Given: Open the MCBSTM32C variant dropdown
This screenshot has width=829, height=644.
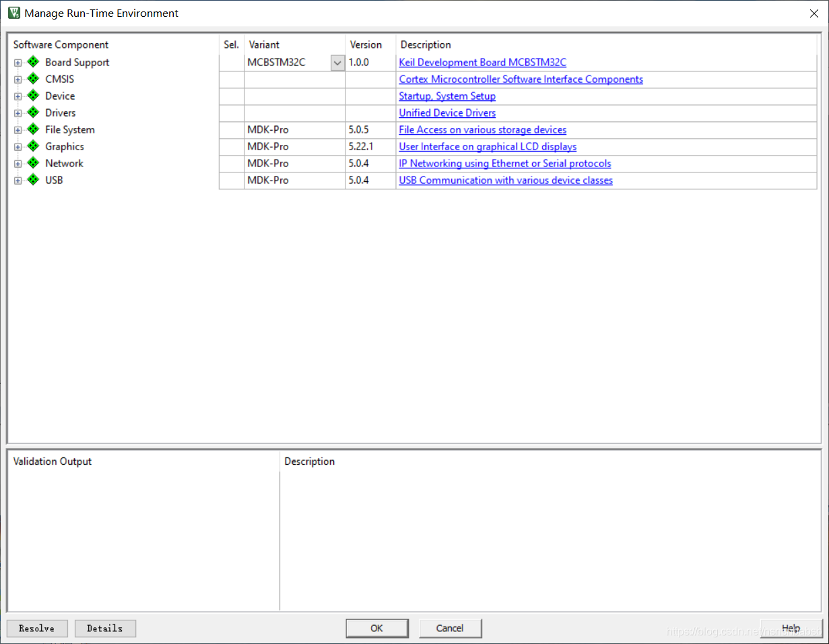Looking at the screenshot, I should pos(337,63).
